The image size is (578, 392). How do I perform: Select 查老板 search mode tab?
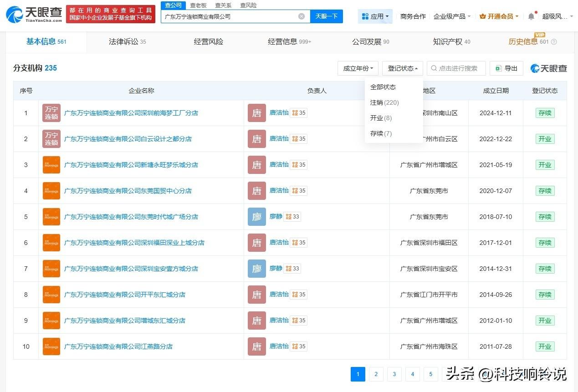tap(198, 5)
